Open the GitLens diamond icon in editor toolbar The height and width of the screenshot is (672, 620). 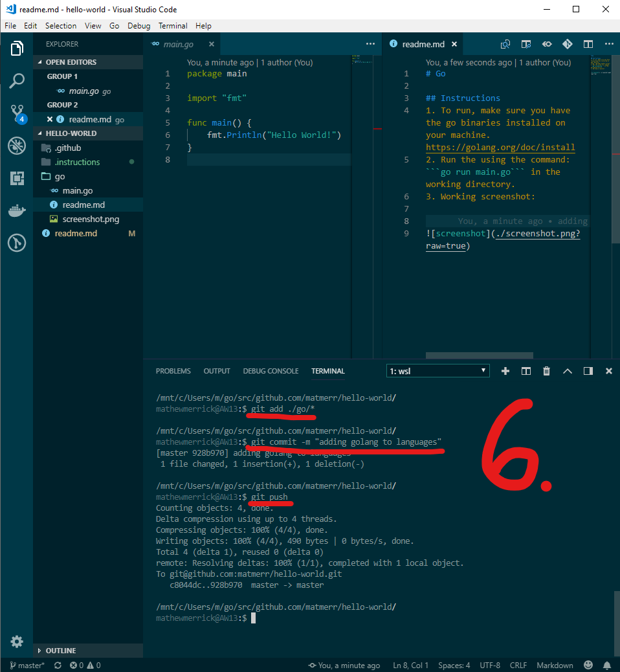pyautogui.click(x=568, y=44)
